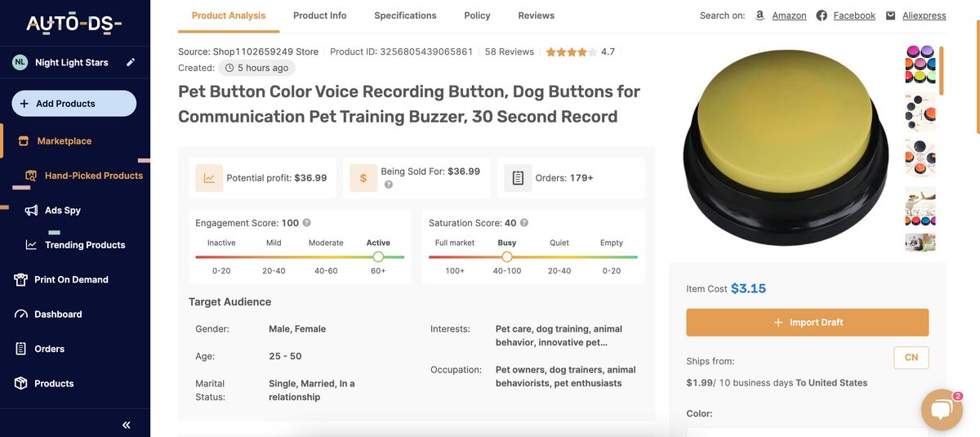Click the pencil edit icon beside Night Light Stars
The height and width of the screenshot is (437, 980).
point(131,63)
